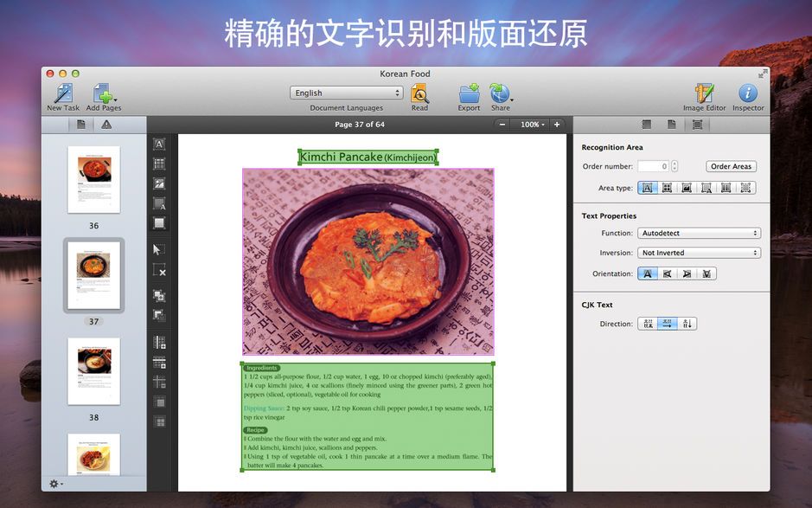Viewport: 812px width, 508px height.
Task: Set CJK text Direction to vertical
Action: click(687, 324)
